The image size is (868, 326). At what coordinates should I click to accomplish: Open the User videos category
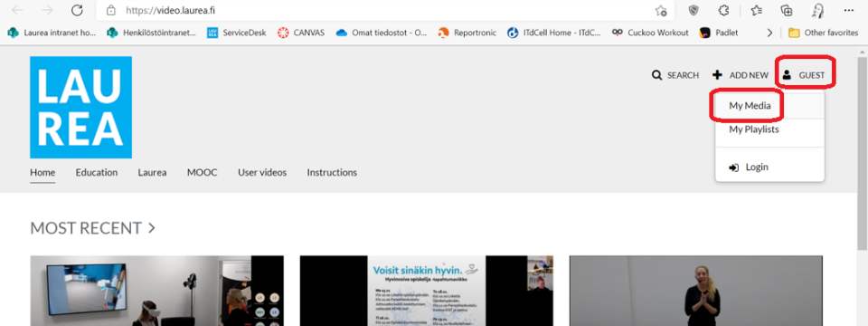tap(262, 172)
